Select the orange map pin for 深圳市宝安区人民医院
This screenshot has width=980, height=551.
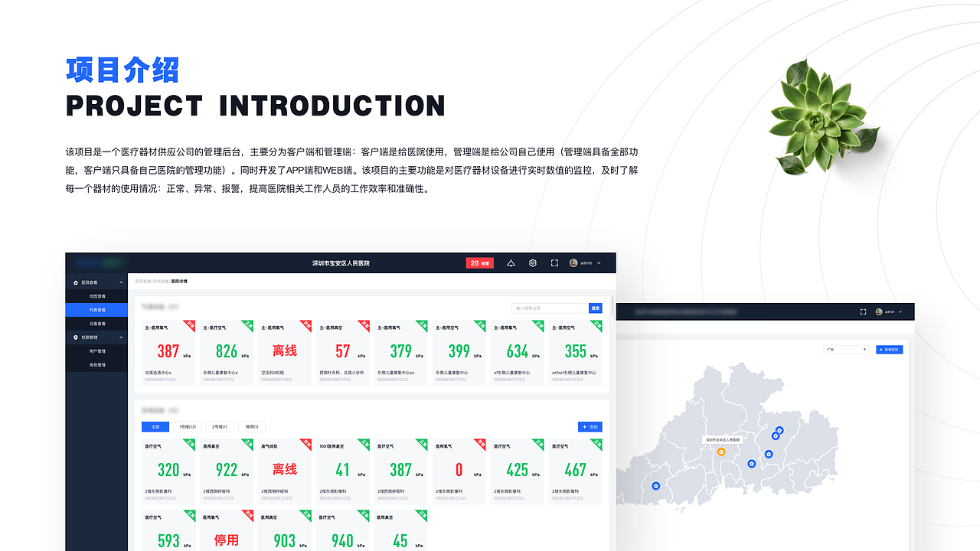click(x=720, y=452)
